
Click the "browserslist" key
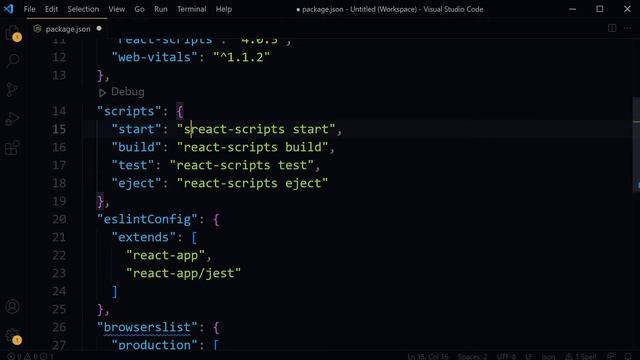click(147, 327)
